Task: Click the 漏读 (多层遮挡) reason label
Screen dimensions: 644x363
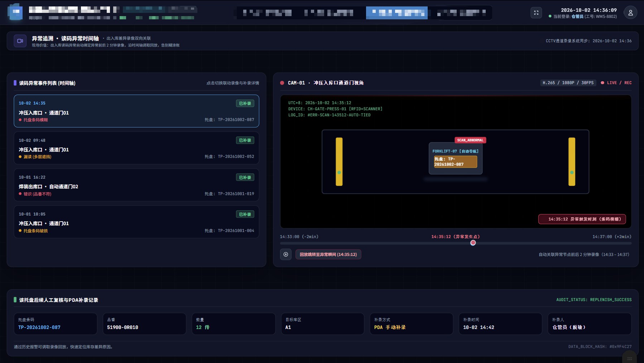Action: coord(37,157)
